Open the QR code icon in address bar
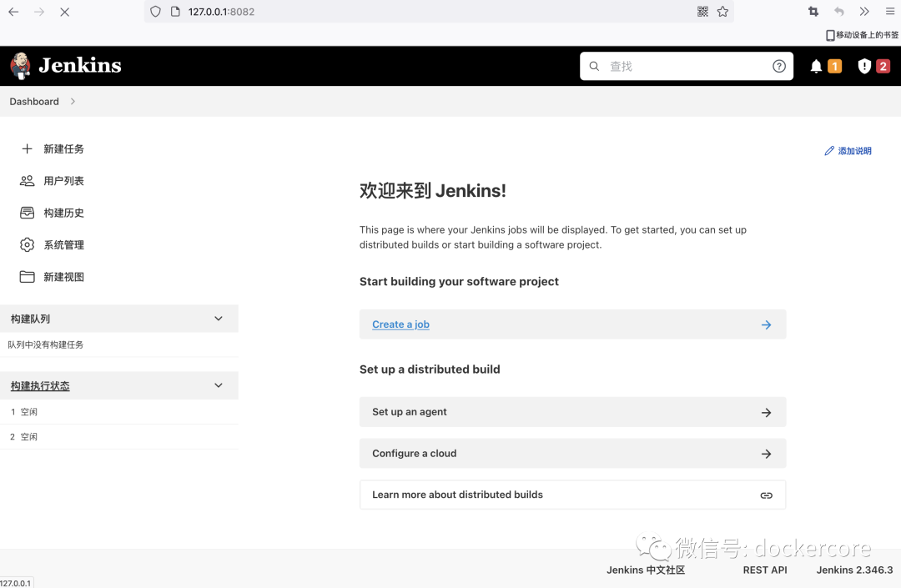Image resolution: width=901 pixels, height=588 pixels. (702, 12)
